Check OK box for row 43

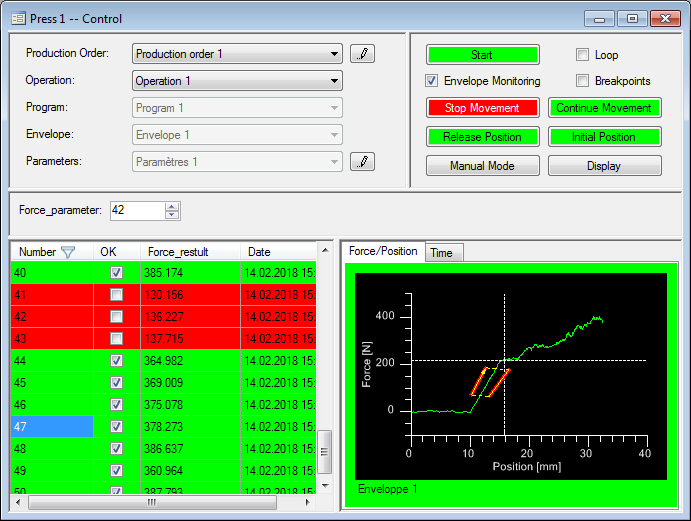coord(116,339)
